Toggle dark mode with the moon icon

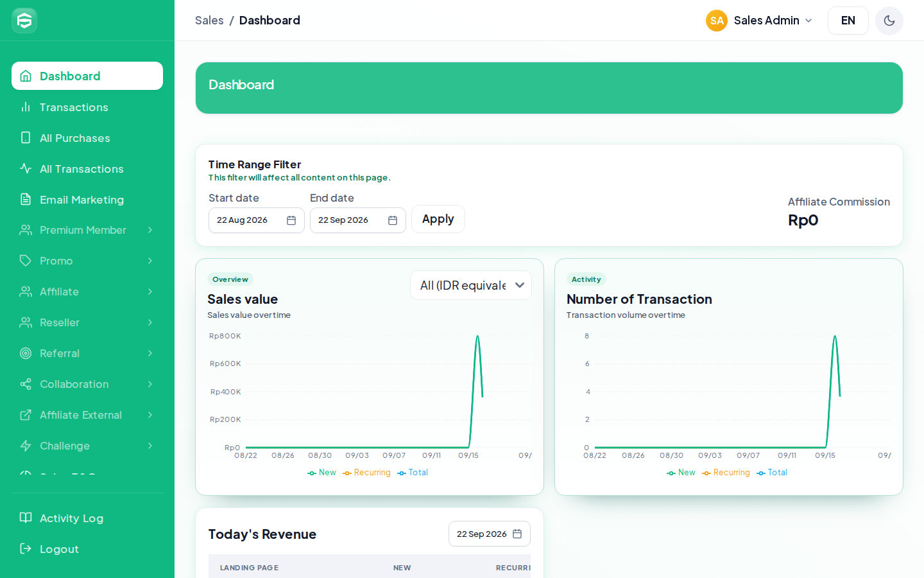click(889, 21)
